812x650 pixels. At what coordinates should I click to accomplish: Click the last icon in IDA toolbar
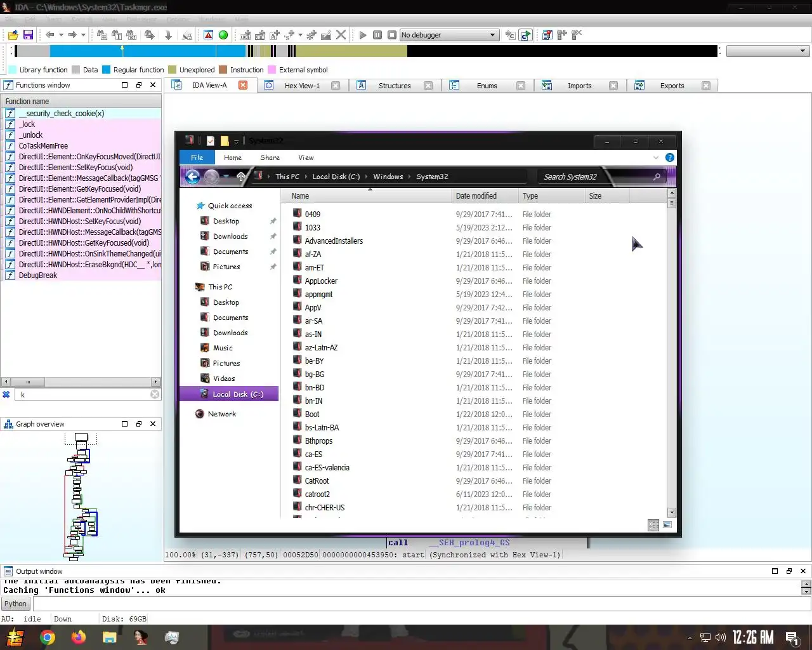coord(577,35)
